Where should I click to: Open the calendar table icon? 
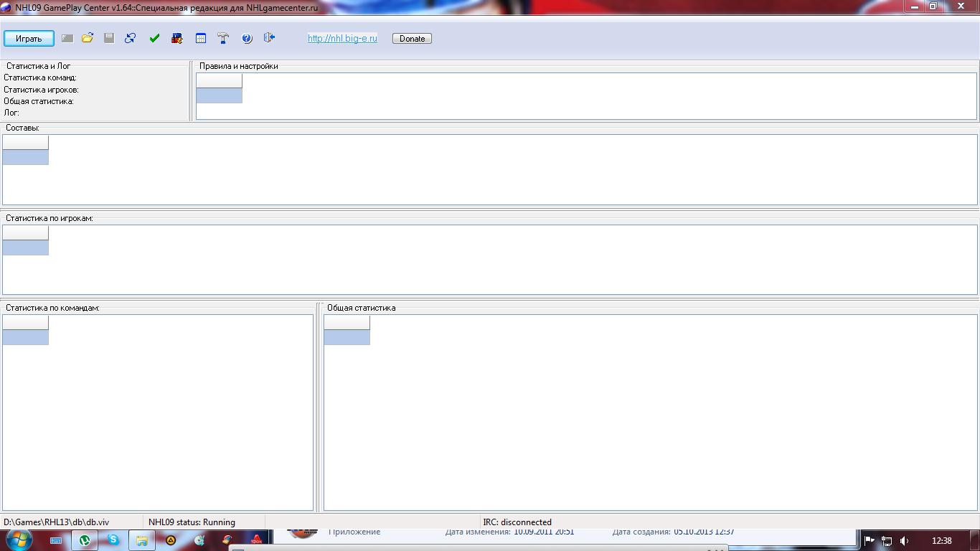[x=201, y=38]
